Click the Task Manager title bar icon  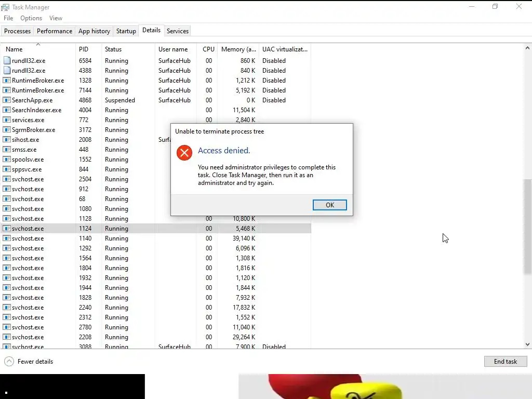click(x=5, y=7)
